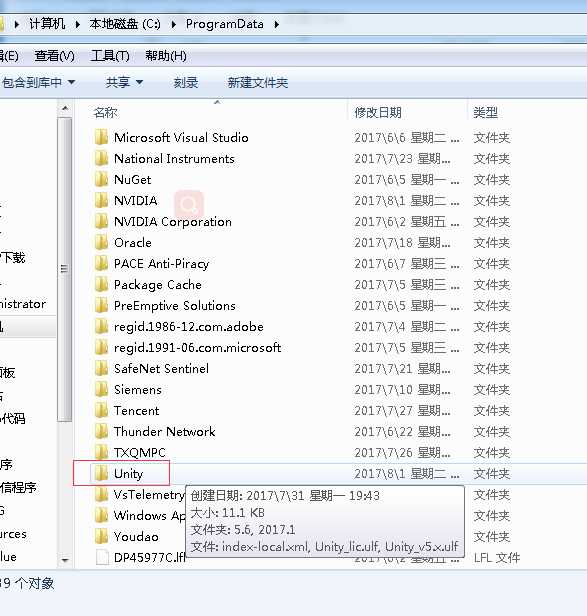Click the 新建文件夹 button
Image resolution: width=587 pixels, height=616 pixels.
pyautogui.click(x=258, y=82)
